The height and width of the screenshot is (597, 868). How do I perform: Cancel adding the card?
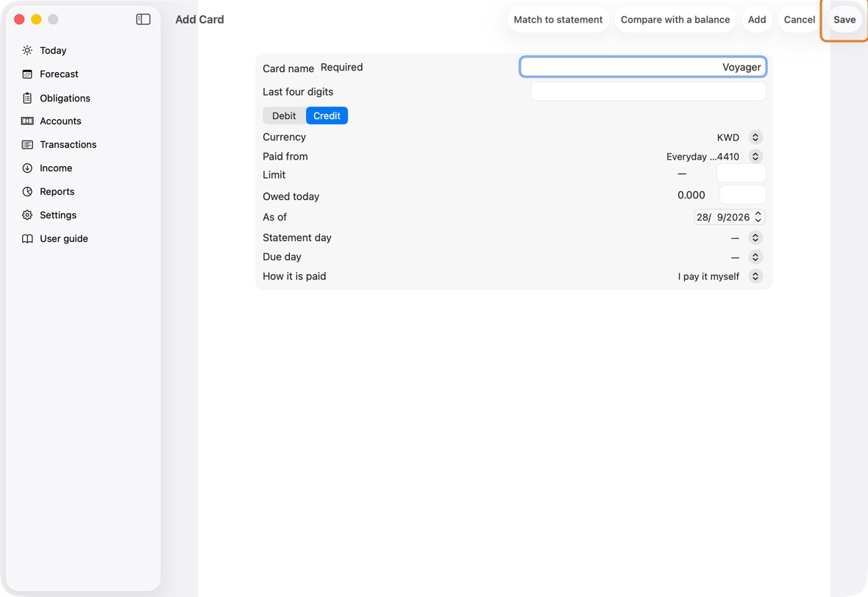tap(800, 19)
